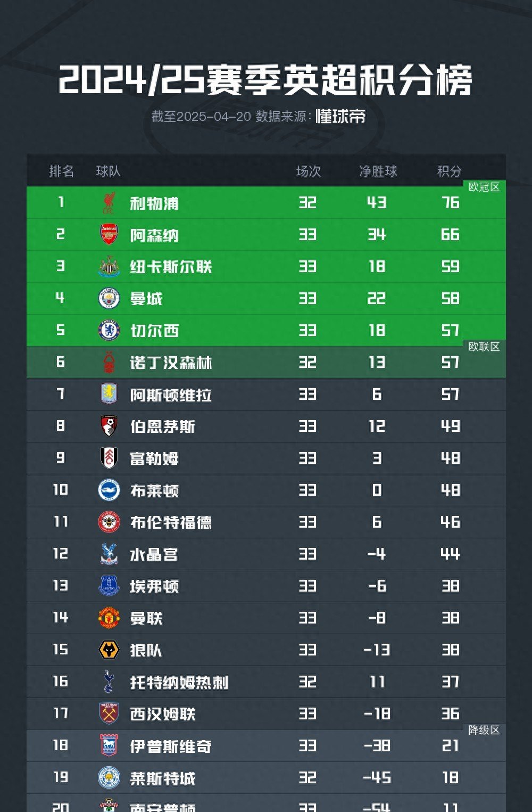Click team name 布莱顿
The height and width of the screenshot is (812, 532).
[x=154, y=490]
